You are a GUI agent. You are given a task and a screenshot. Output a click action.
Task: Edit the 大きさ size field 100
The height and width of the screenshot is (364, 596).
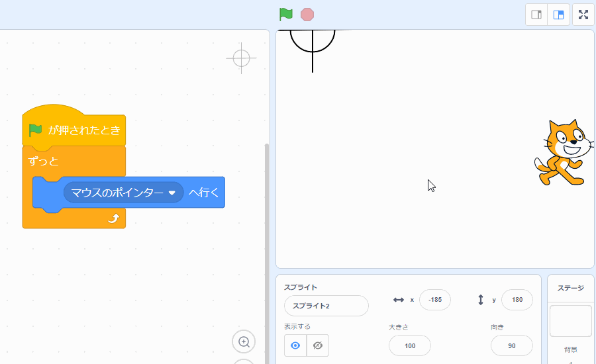coord(410,345)
